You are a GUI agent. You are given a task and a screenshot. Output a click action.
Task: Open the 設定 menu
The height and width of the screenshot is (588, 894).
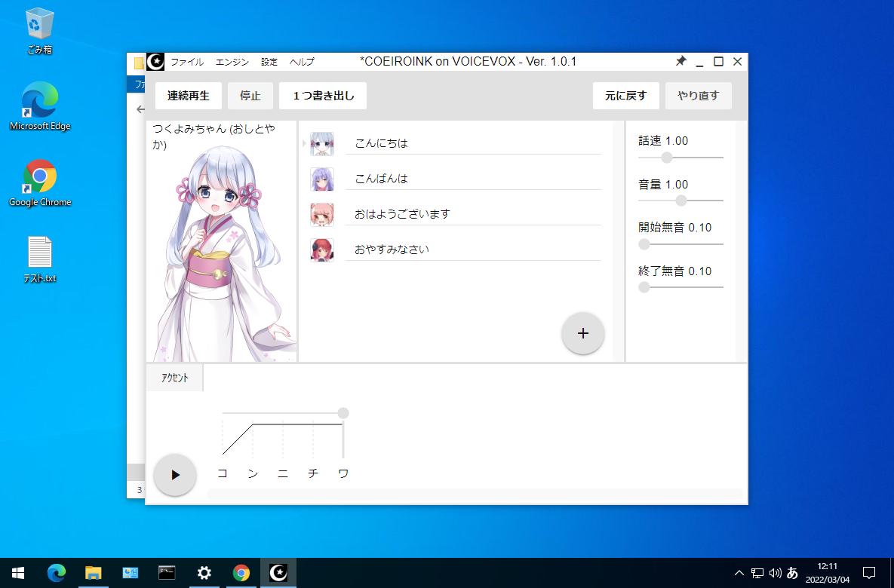coord(269,62)
